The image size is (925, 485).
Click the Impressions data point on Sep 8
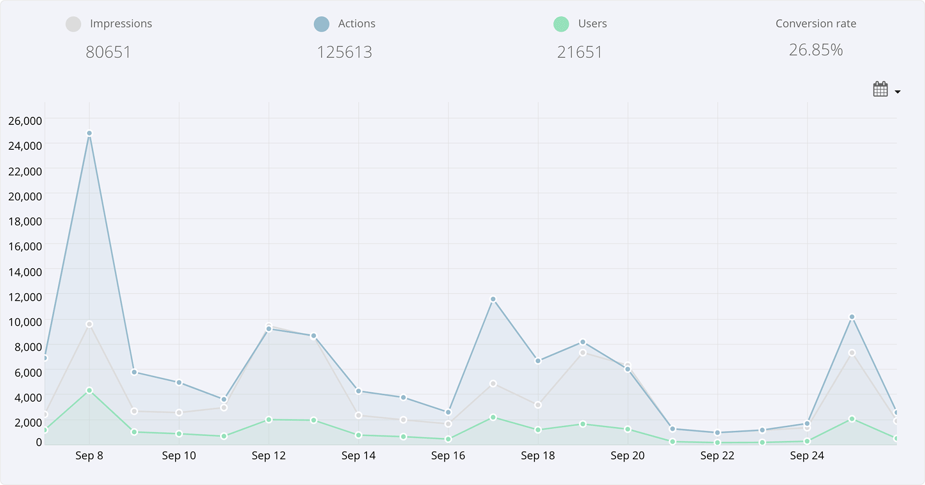point(89,324)
